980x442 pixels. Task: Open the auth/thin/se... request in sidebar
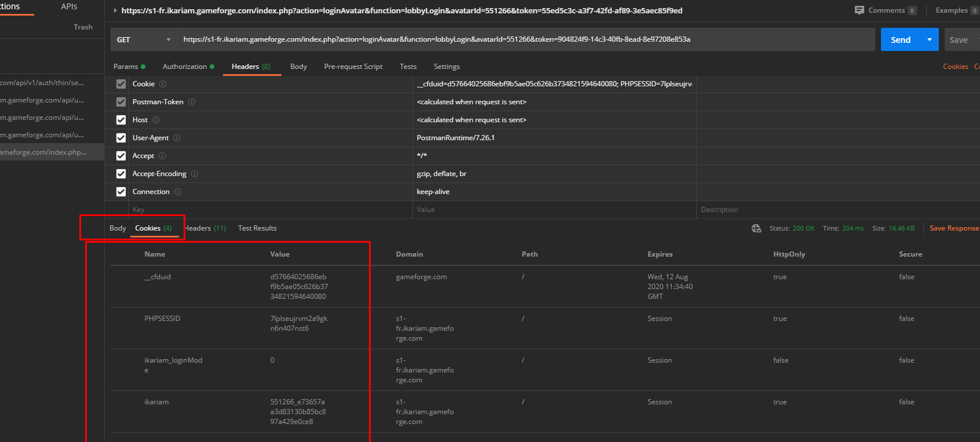[x=42, y=83]
